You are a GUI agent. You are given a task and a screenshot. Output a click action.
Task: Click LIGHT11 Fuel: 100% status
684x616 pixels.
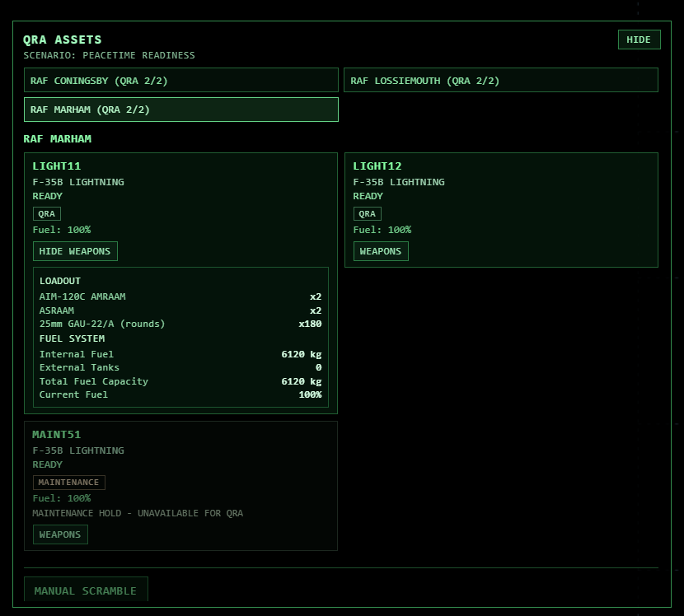tap(62, 230)
